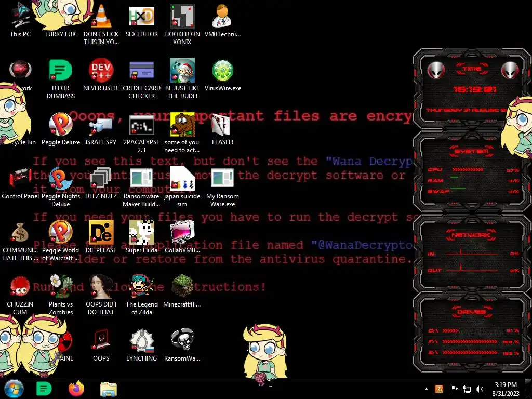Open the Ransomware Maker Build... shortcut
Screen dimensions: 532x399
[142, 187]
